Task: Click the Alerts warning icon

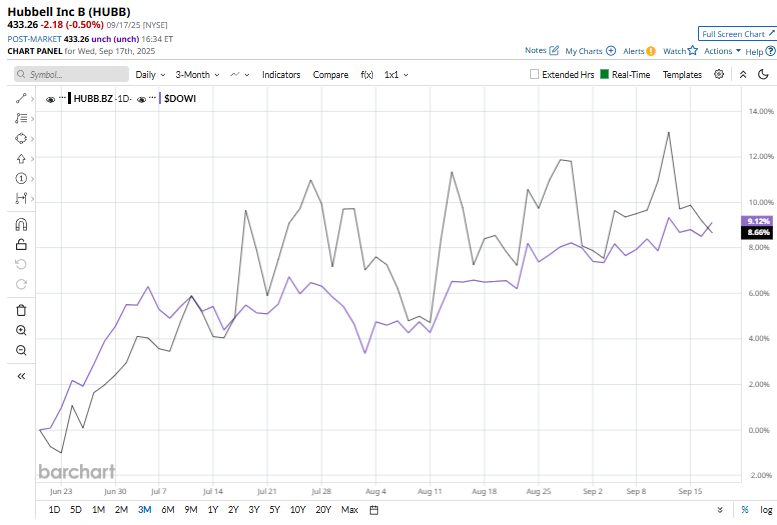Action: [x=651, y=51]
